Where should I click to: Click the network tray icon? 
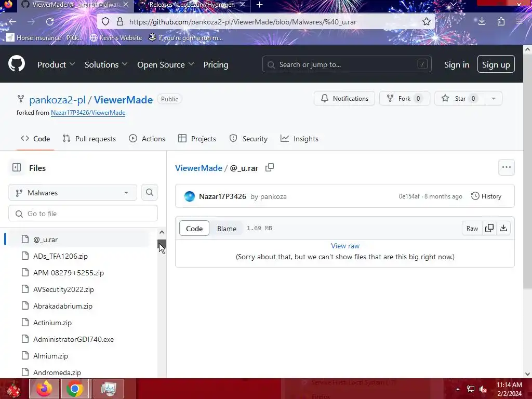click(x=471, y=389)
